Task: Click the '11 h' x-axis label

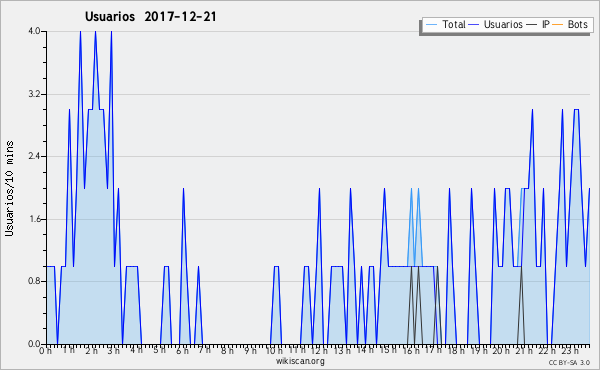Action: 297,350
